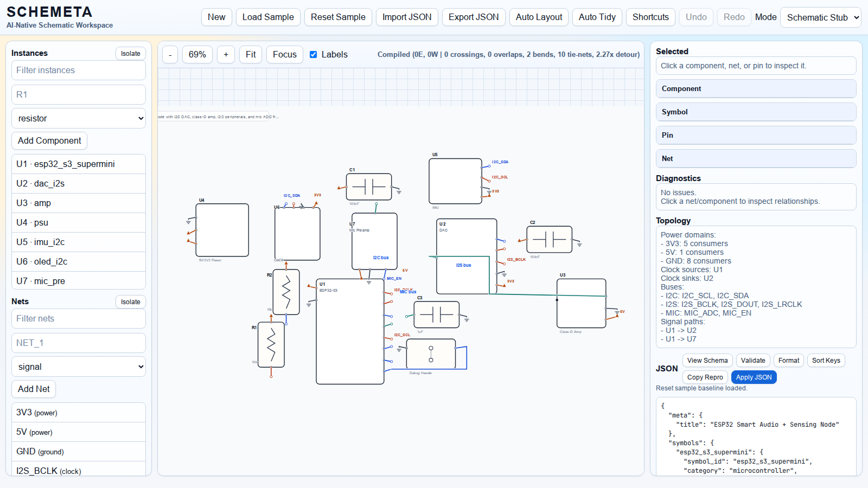Expand the Pin inspector section
Screen dimensions: 868x488
point(756,135)
